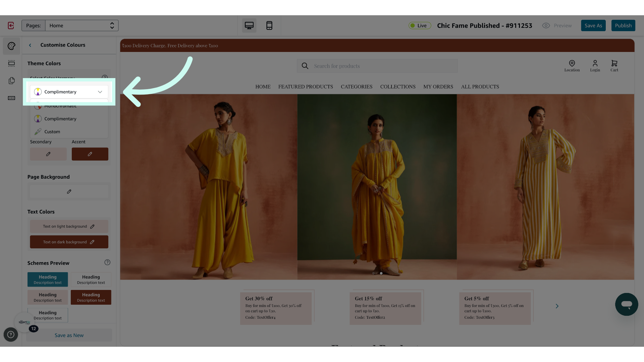This screenshot has width=644, height=362.
Task: Open HOME nav link
Action: click(x=263, y=87)
